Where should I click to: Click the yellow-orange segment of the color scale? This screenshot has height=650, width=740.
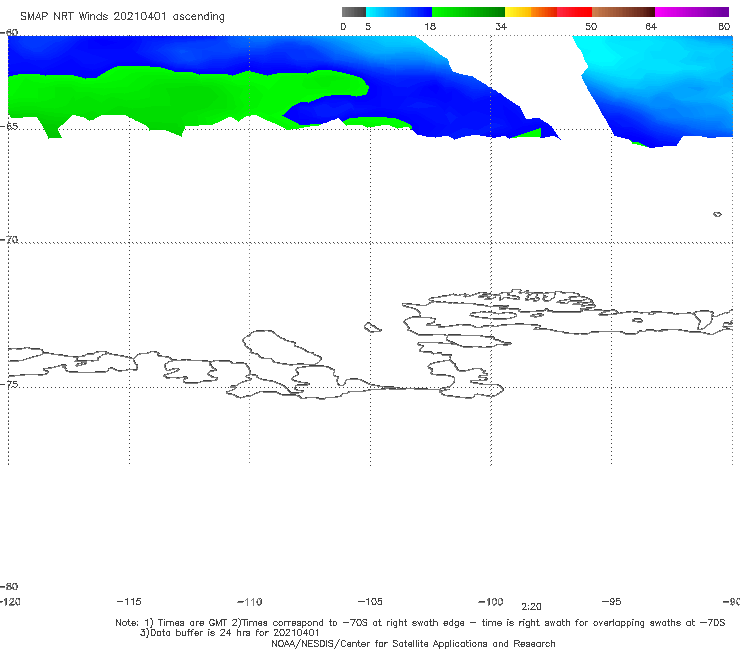(x=530, y=12)
